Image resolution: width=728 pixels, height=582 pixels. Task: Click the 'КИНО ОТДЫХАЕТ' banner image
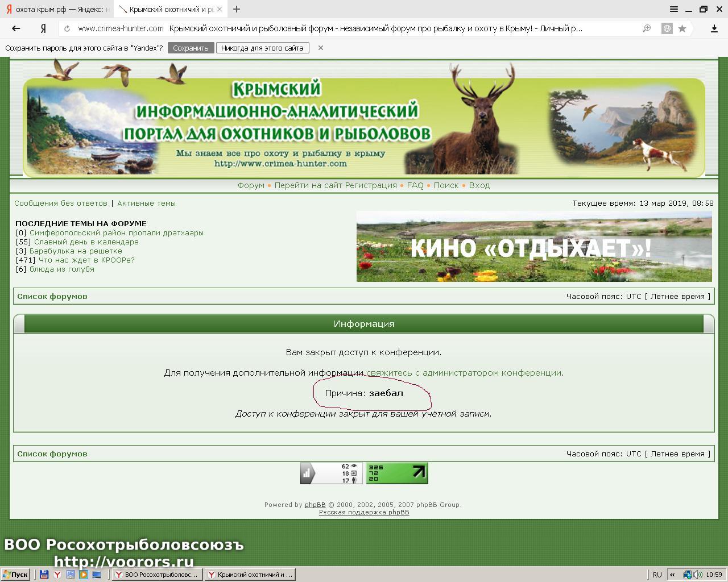(x=533, y=247)
